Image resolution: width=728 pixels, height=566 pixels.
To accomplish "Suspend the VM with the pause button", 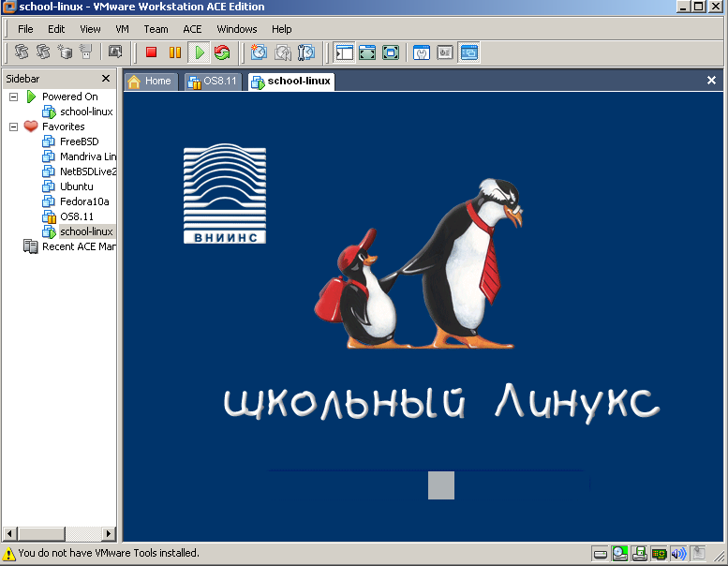I will 175,52.
